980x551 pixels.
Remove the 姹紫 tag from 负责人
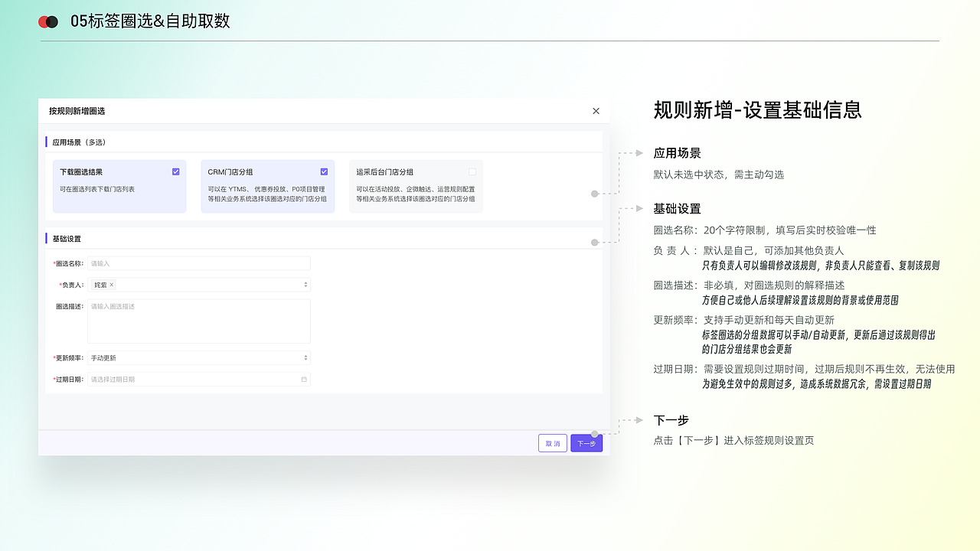112,285
